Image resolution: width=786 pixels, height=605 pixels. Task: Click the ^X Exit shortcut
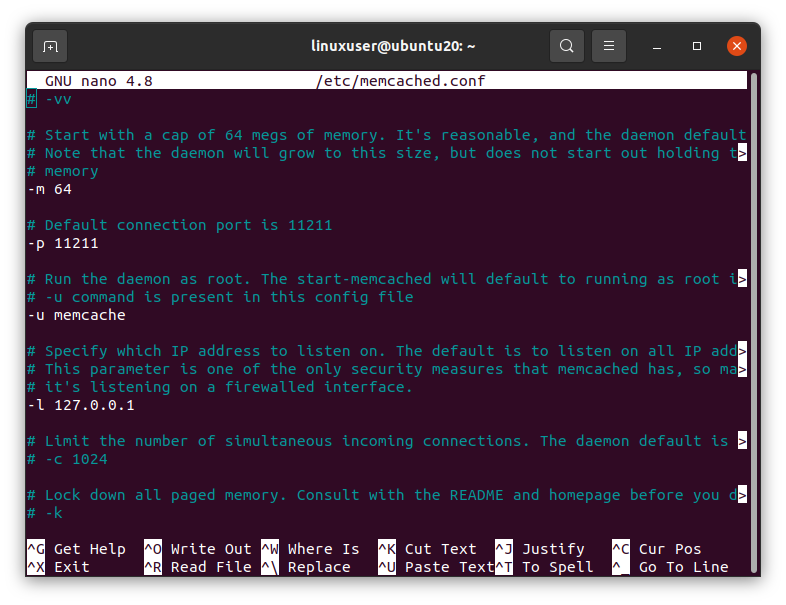[x=58, y=567]
